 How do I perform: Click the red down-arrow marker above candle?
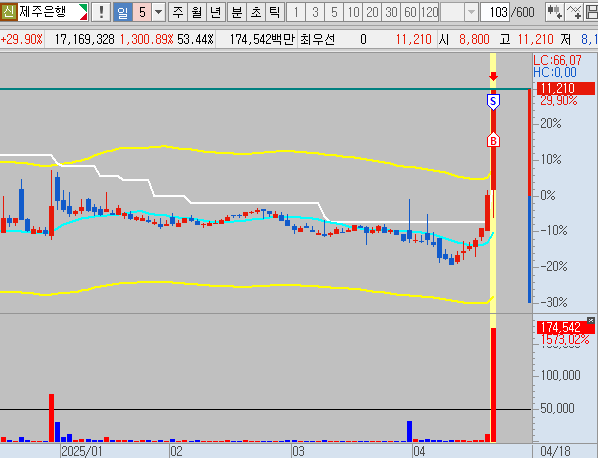(x=494, y=77)
